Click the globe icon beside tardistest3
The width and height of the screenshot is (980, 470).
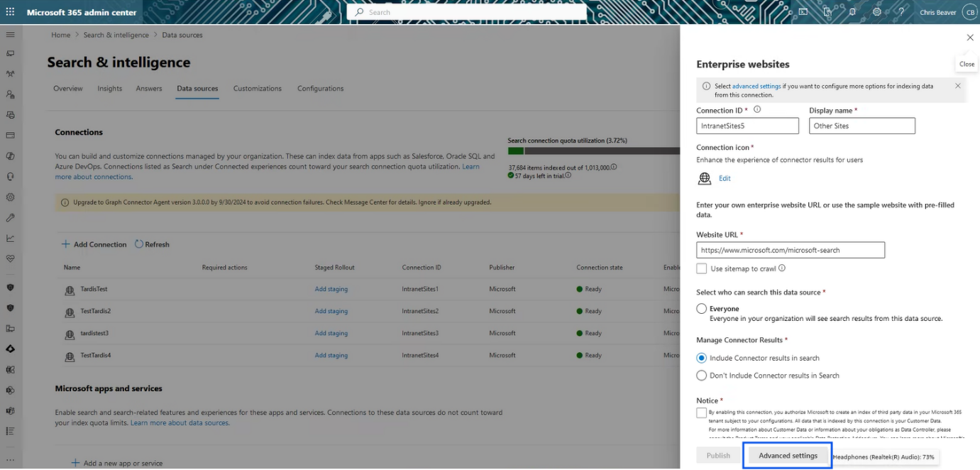click(70, 334)
